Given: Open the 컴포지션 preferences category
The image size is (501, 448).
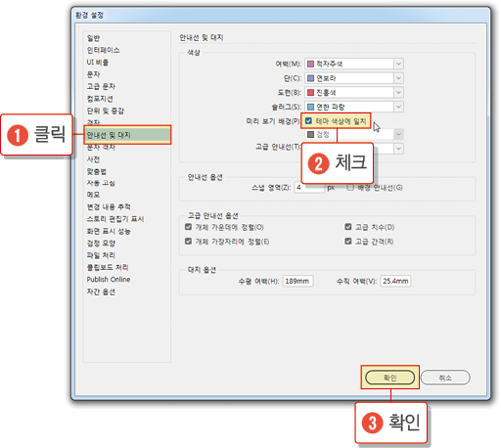Looking at the screenshot, I should (x=100, y=99).
